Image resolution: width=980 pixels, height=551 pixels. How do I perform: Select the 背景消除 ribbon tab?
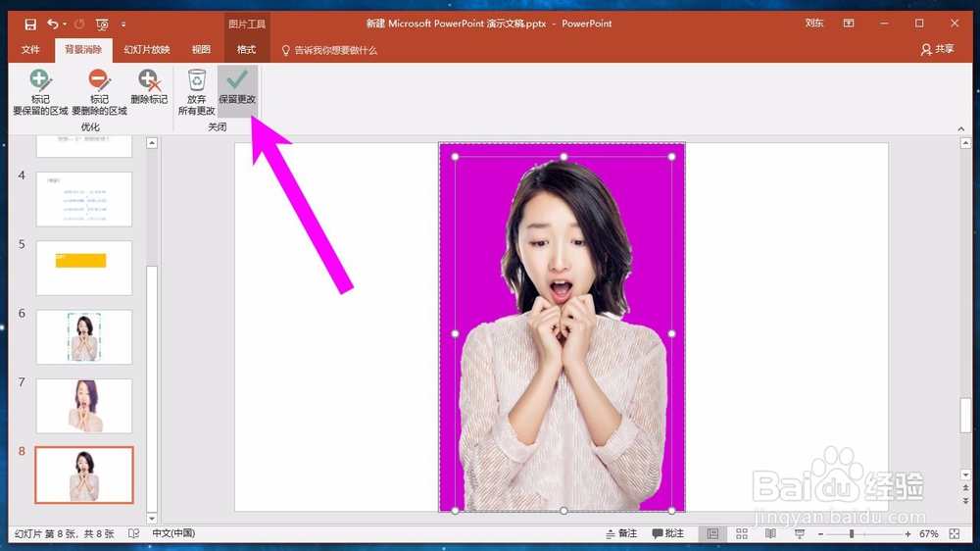tap(83, 49)
